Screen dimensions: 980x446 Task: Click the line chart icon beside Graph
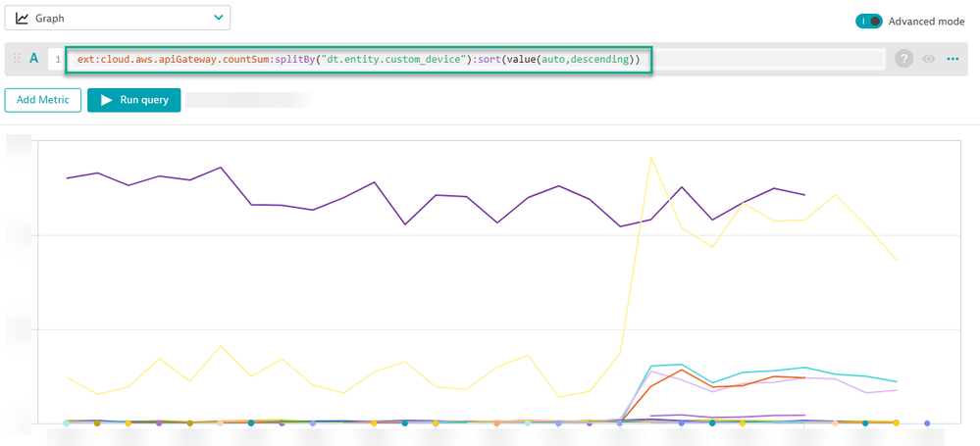pyautogui.click(x=23, y=18)
